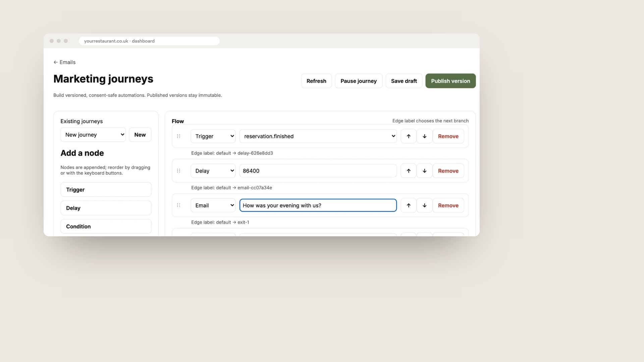
Task: Focus the 86400 delay value field
Action: point(318,171)
